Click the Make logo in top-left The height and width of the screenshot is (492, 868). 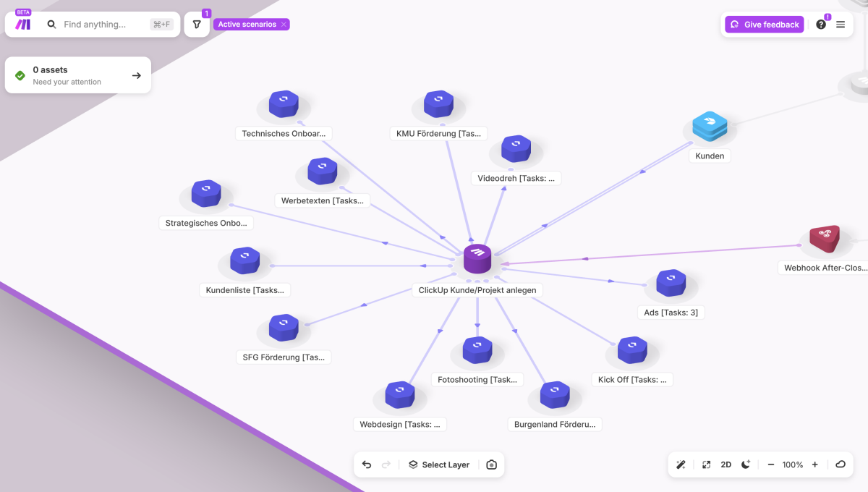point(23,24)
